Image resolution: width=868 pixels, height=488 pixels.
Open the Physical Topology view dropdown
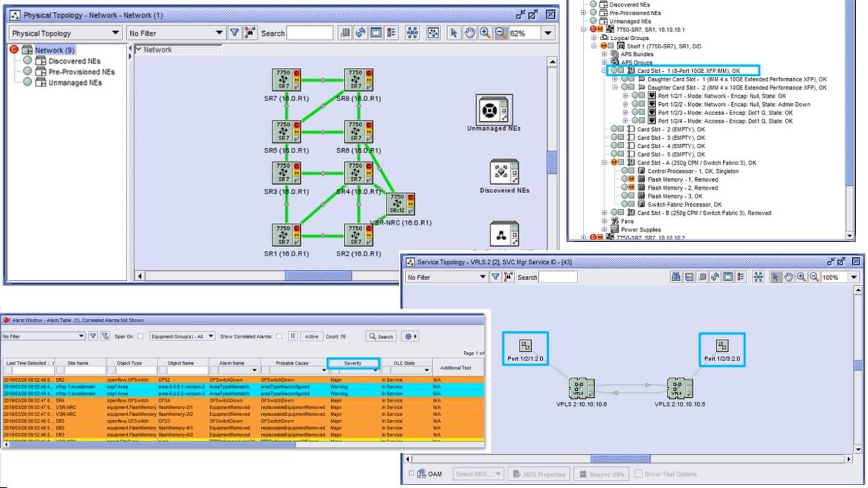[65, 33]
